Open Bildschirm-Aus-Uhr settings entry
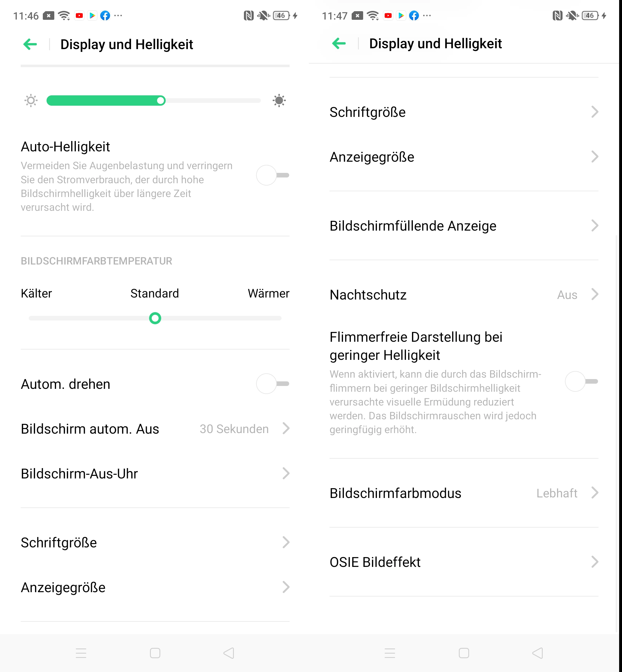The height and width of the screenshot is (672, 622). tap(155, 474)
